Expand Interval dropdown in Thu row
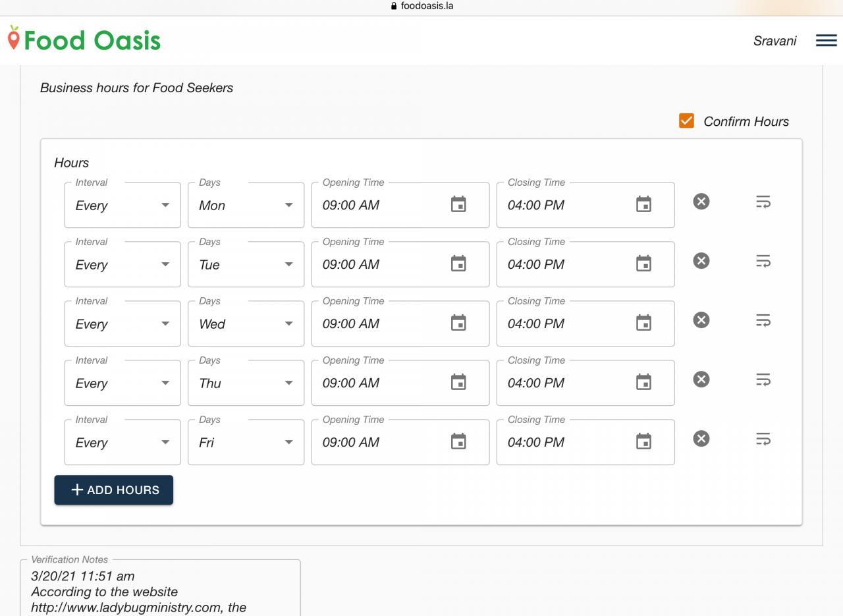 point(122,383)
